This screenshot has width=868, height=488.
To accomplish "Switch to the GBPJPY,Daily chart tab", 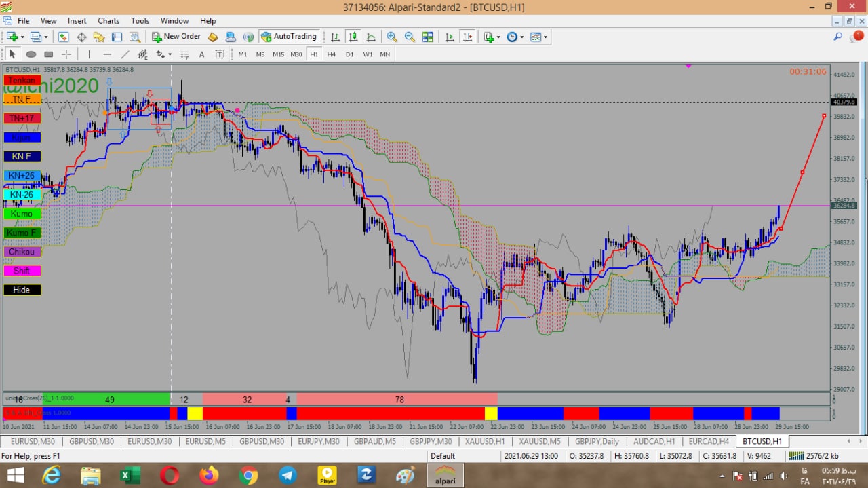I will 596,441.
